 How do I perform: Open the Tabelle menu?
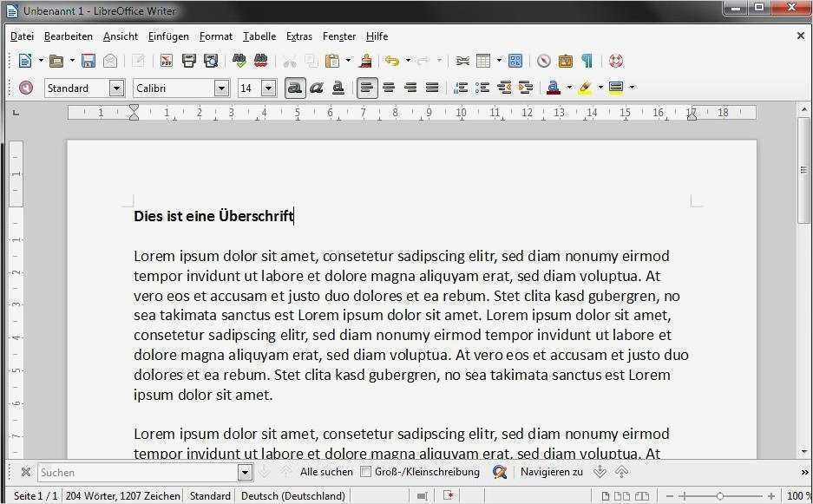[x=259, y=36]
